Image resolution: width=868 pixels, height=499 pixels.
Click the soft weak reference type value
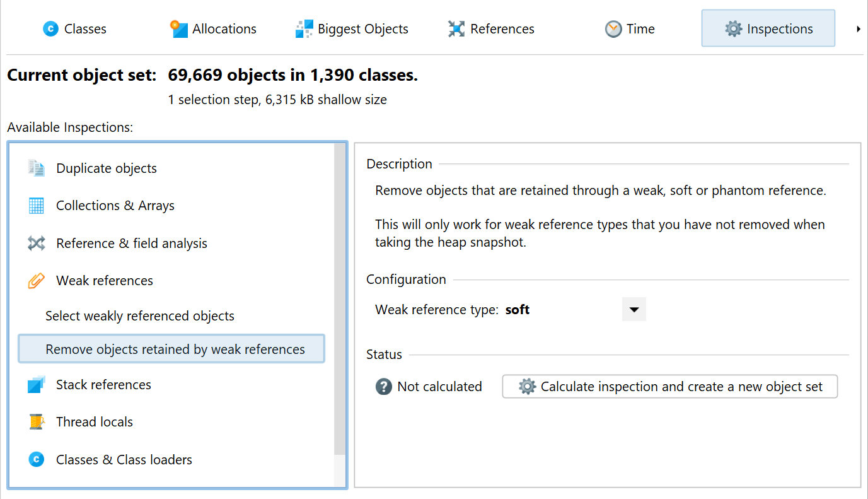tap(518, 310)
